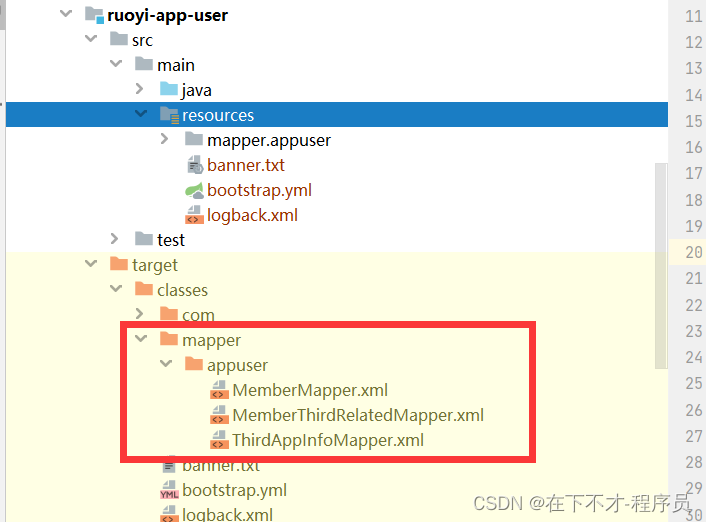This screenshot has width=706, height=522.
Task: Click the logback.xml icon under resources
Action: pyautogui.click(x=194, y=215)
